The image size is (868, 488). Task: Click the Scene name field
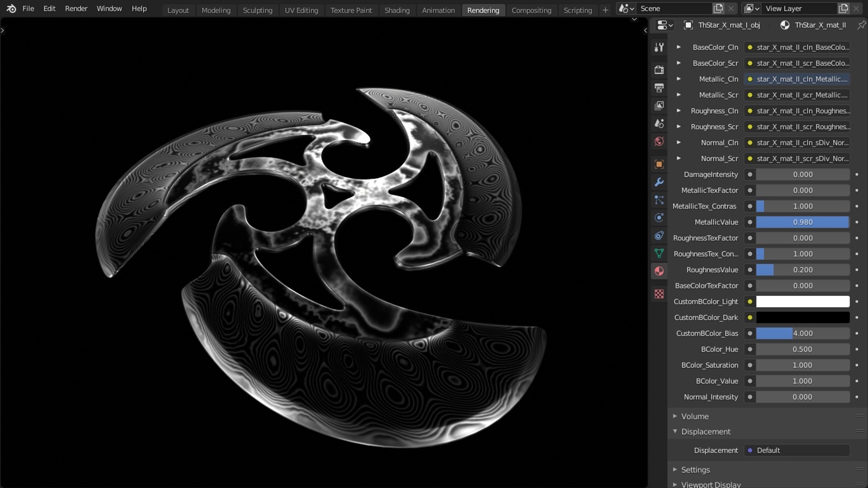[x=674, y=9]
